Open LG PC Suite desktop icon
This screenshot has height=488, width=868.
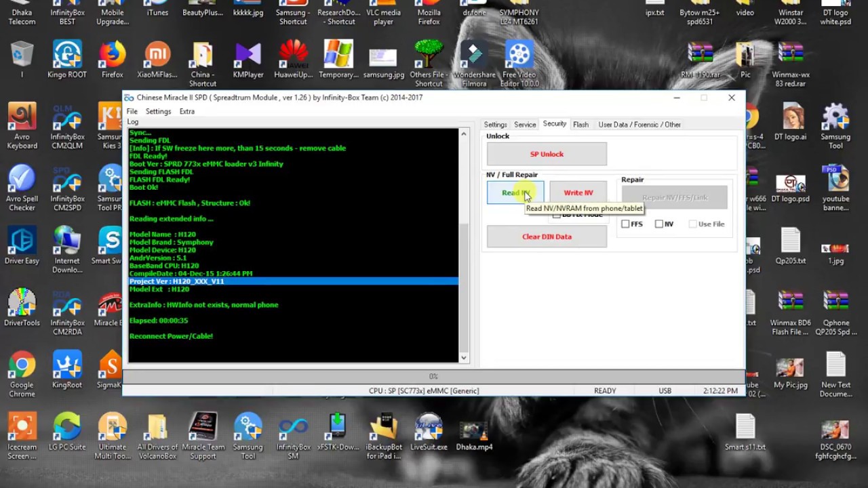pyautogui.click(x=67, y=432)
